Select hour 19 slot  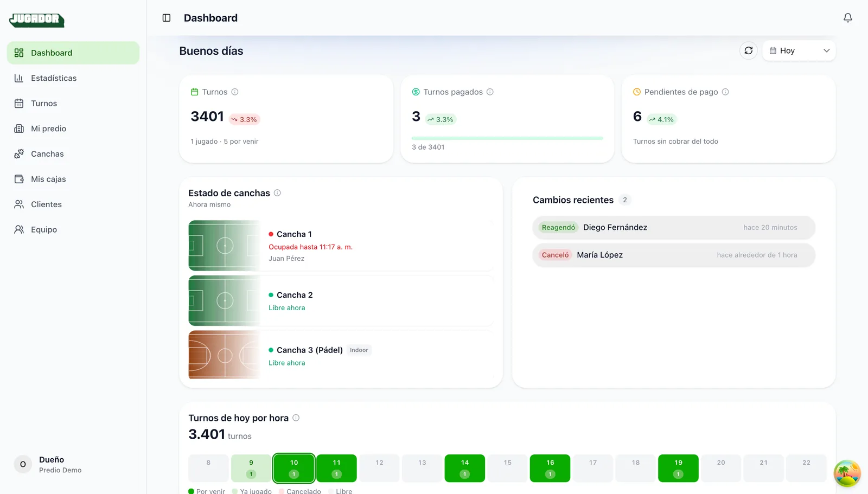click(678, 468)
